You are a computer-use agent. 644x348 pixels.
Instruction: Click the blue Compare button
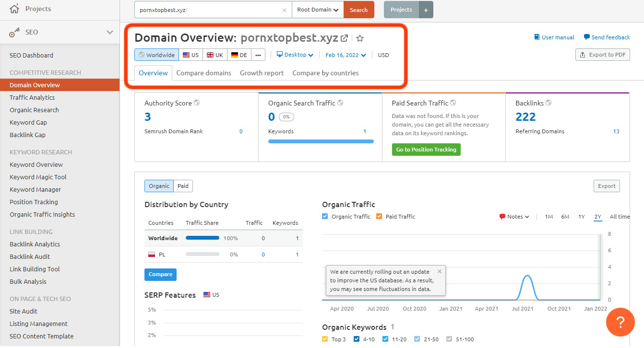click(x=160, y=274)
